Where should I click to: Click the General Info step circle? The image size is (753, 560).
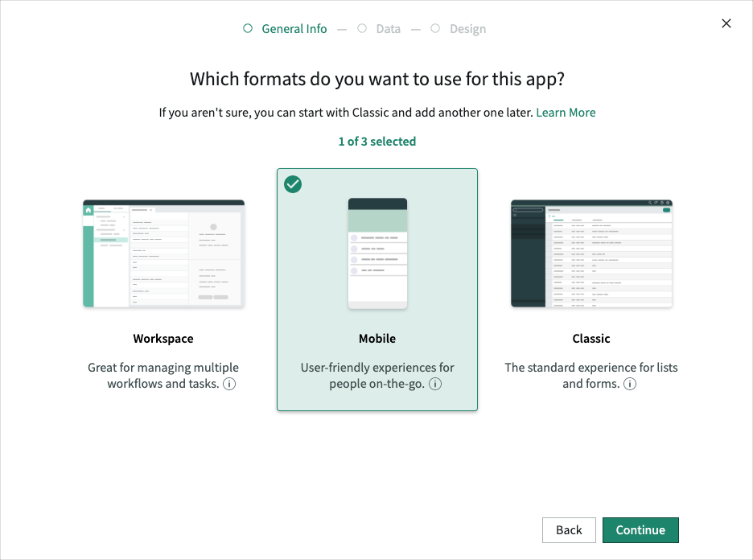(247, 28)
